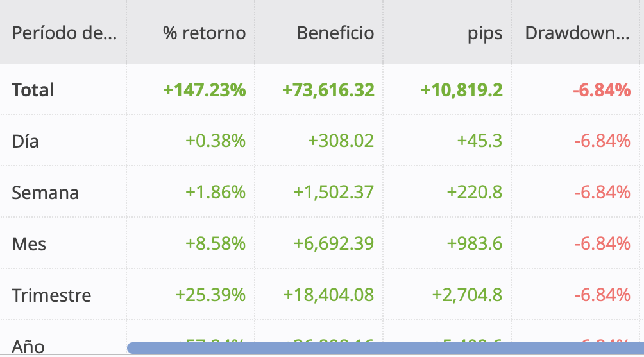
Task: Select the Día row label
Action: (x=26, y=141)
